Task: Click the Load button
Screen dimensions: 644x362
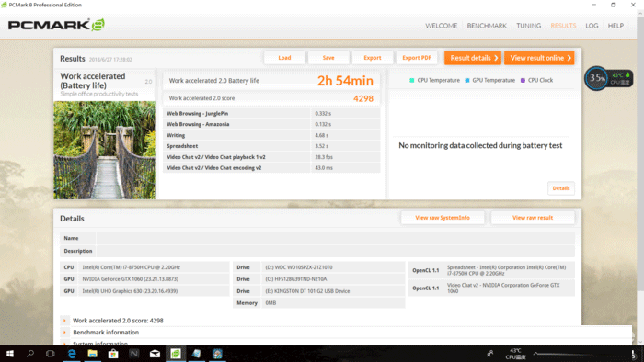Action: tap(284, 58)
